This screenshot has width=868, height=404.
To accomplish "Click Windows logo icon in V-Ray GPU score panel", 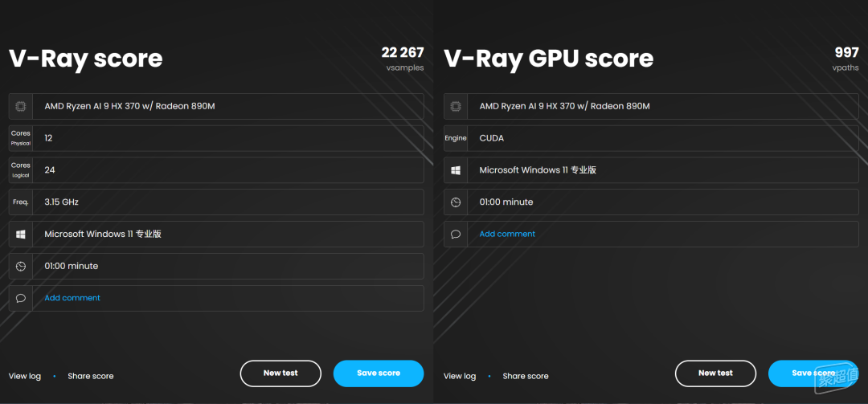I will pos(456,170).
